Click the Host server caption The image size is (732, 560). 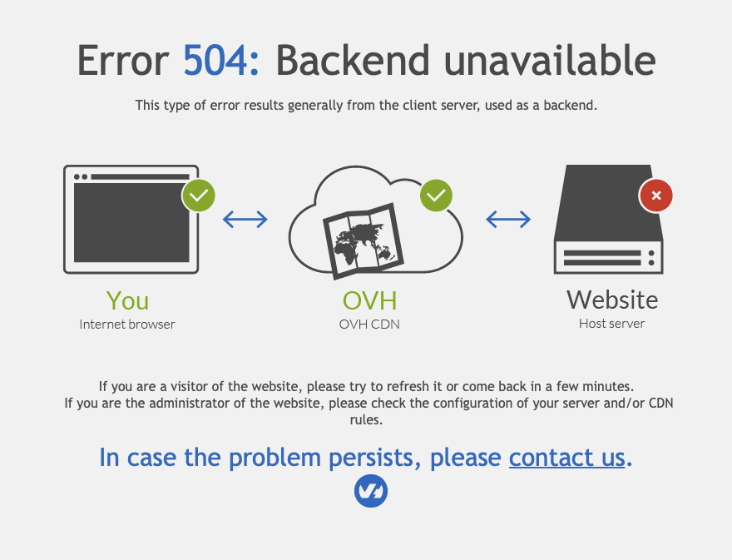[x=611, y=323]
